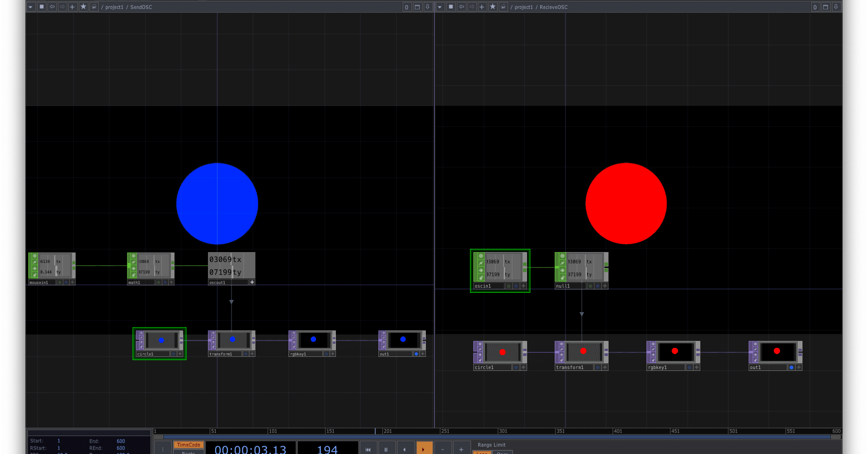Play timeline in reverse
The image size is (868, 454).
point(405,449)
